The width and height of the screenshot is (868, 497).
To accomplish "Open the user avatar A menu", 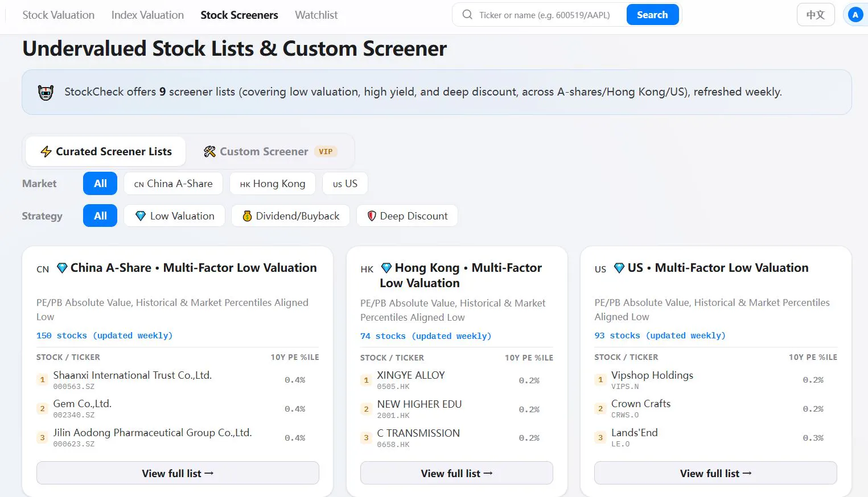I will 855,15.
